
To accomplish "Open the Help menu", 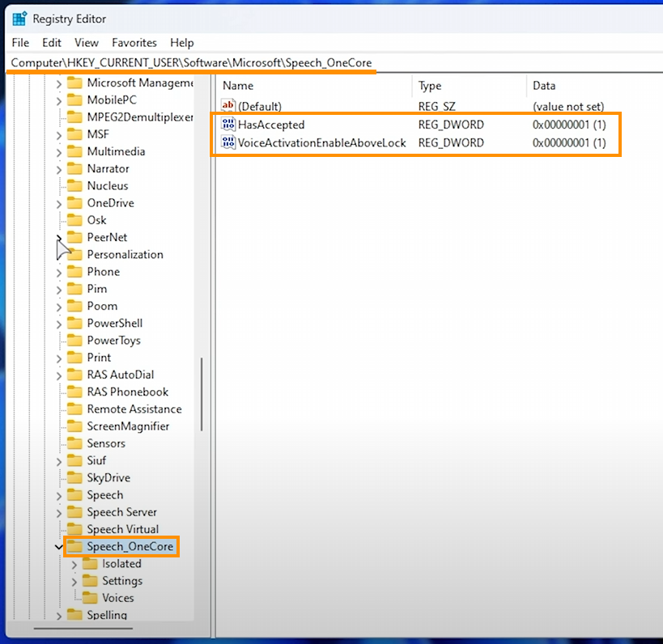I will pos(182,43).
